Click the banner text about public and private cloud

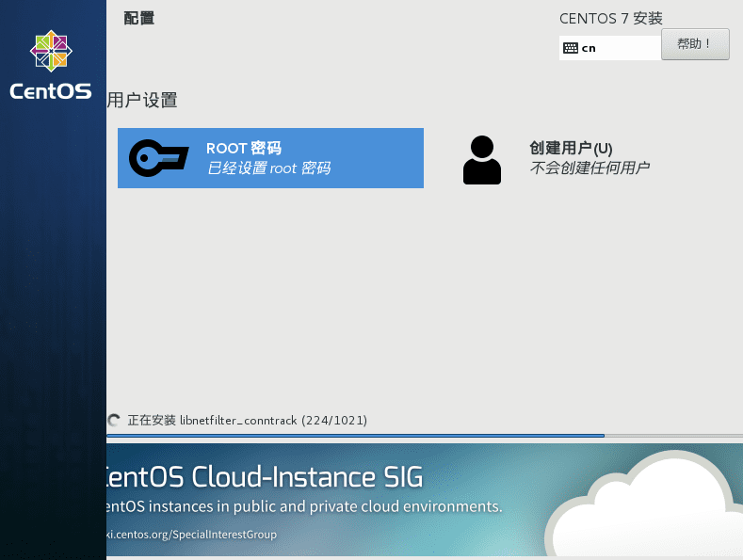(x=303, y=506)
